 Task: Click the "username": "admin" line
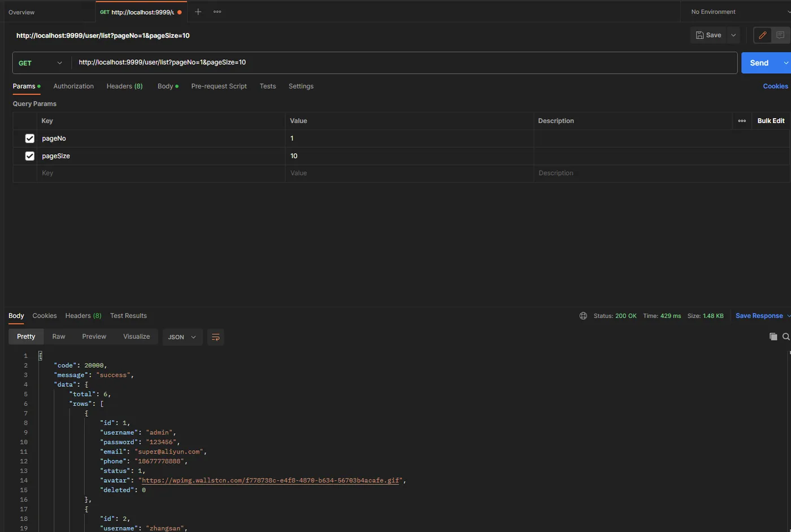click(x=138, y=433)
